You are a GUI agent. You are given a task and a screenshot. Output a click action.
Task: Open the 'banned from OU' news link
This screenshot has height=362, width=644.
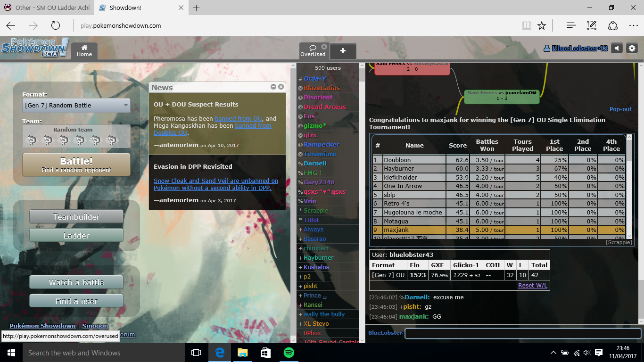click(238, 118)
